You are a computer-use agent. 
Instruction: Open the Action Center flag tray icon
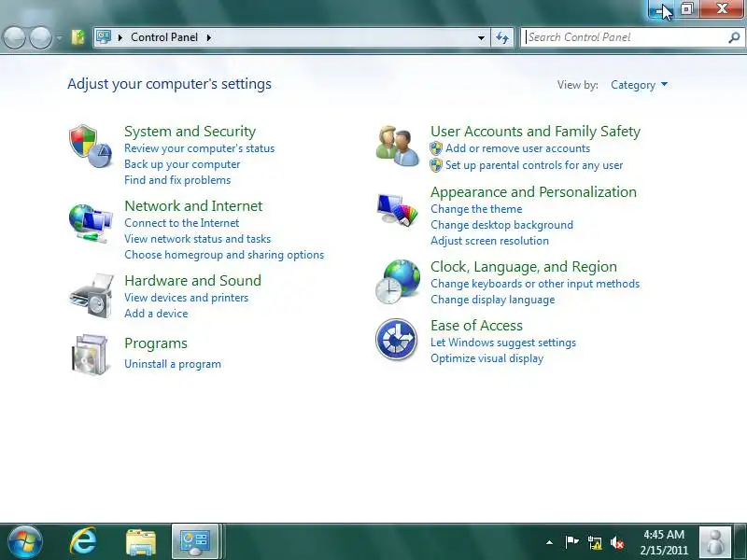[x=571, y=542]
